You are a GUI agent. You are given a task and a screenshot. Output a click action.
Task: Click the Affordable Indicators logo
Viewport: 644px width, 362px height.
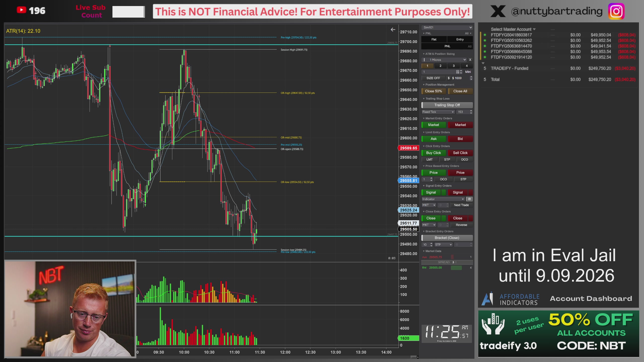pyautogui.click(x=511, y=299)
